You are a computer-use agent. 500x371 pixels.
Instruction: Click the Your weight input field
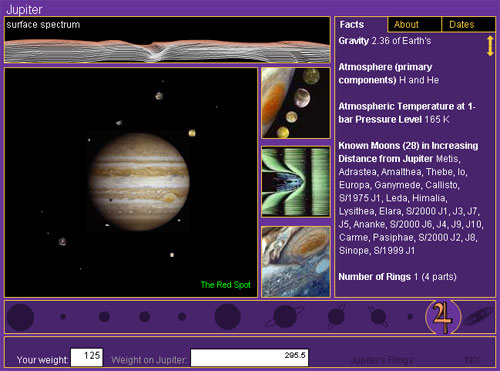coord(87,357)
